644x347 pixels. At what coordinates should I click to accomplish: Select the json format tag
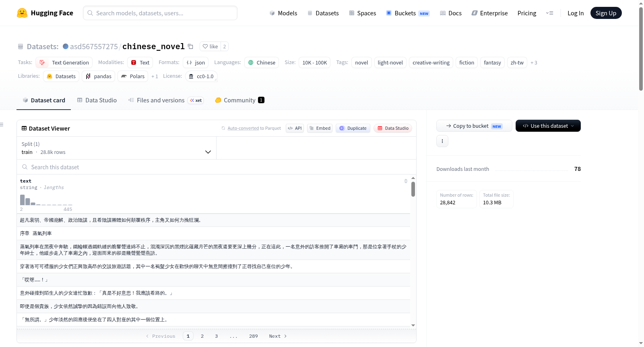(196, 62)
